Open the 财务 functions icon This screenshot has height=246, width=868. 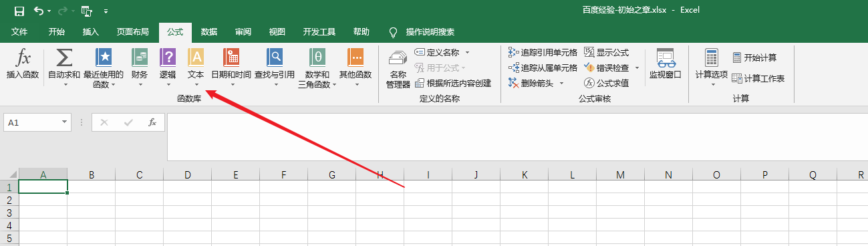click(x=140, y=57)
